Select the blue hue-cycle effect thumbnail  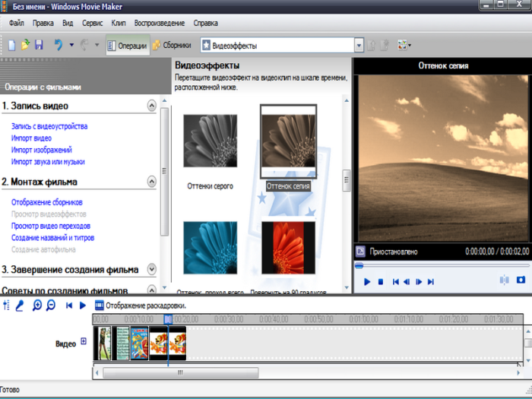click(x=211, y=248)
